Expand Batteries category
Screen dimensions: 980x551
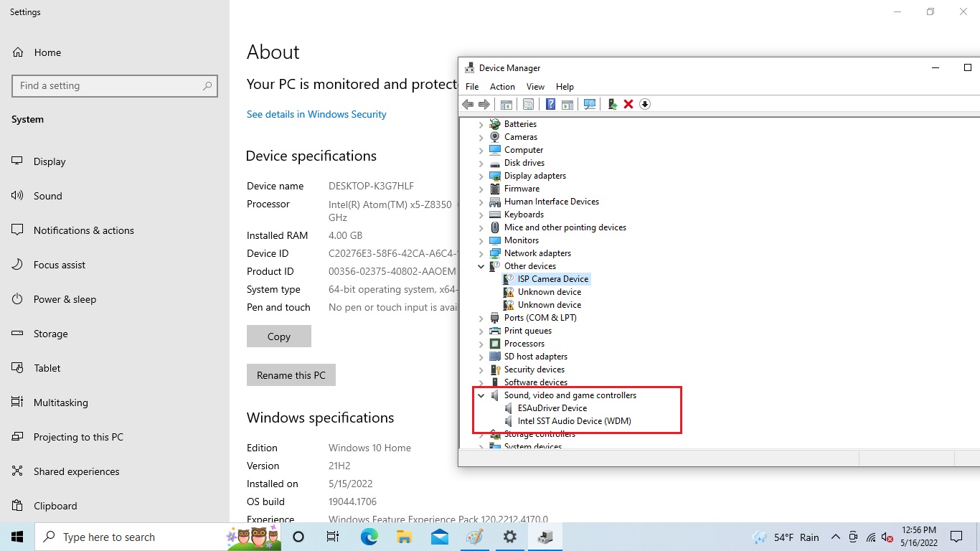tap(481, 124)
